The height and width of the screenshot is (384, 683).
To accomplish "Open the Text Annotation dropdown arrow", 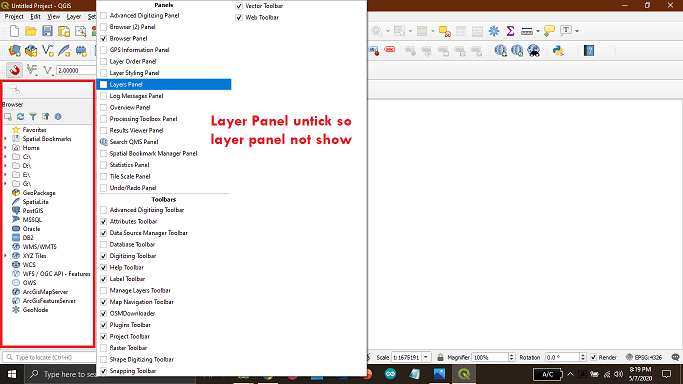I will pyautogui.click(x=577, y=31).
